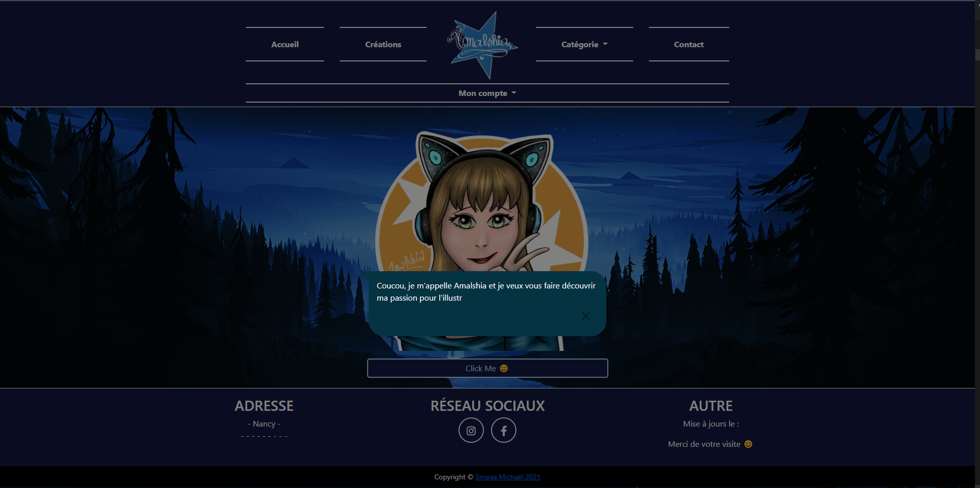Screen dimensions: 980x488
Task: Expand the Catégorie dropdown menu
Action: (x=584, y=45)
